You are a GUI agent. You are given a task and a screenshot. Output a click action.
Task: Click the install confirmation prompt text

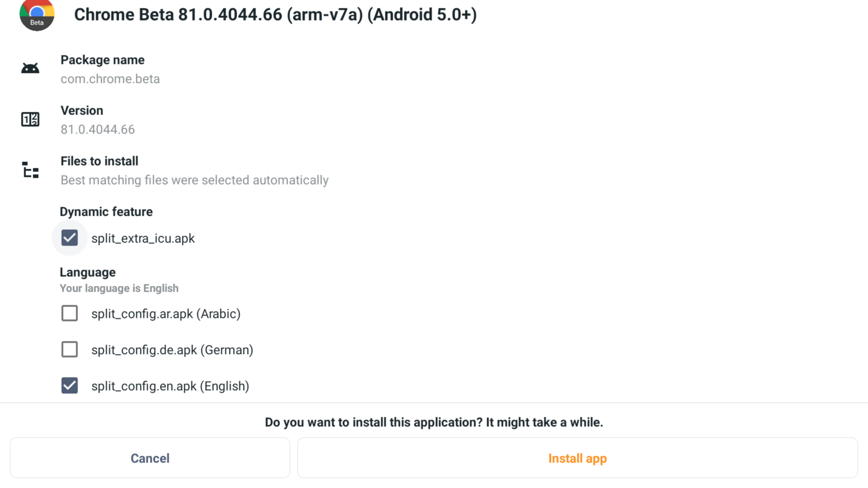coord(434,422)
